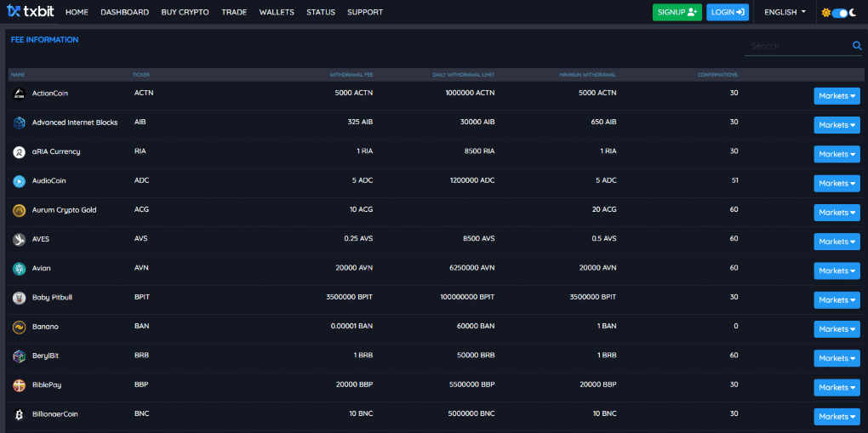Open the WALLETS menu item
This screenshot has height=433, width=868.
coord(277,12)
